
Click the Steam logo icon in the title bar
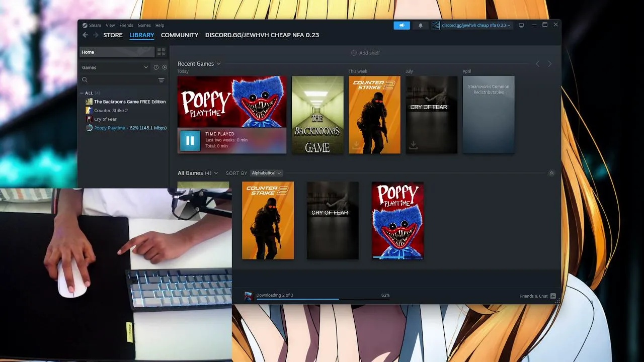(85, 25)
